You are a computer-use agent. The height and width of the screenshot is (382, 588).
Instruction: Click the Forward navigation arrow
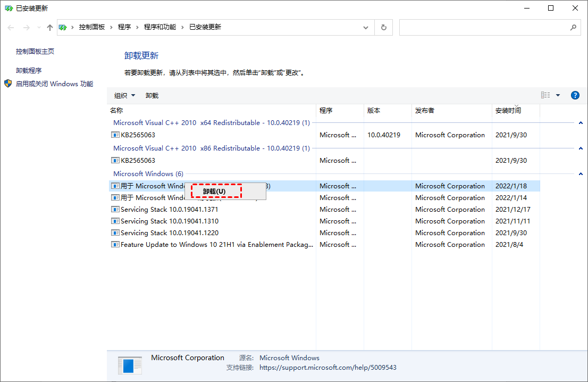(26, 27)
